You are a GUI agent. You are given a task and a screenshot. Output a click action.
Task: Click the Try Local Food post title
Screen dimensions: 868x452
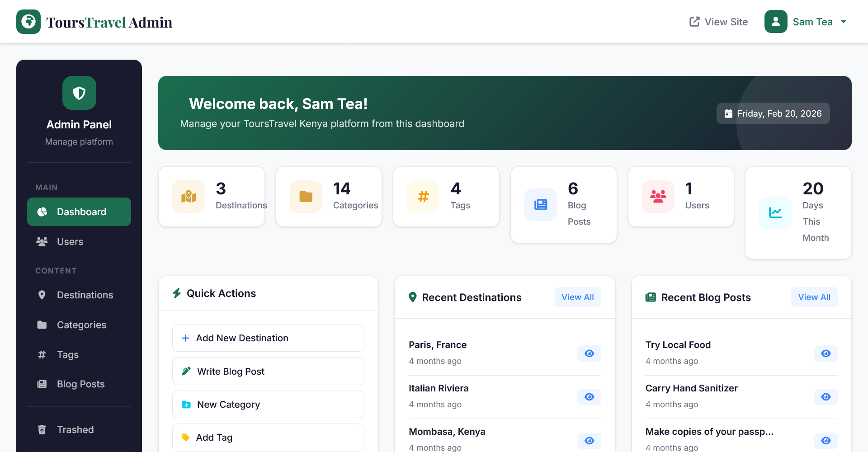click(x=678, y=345)
